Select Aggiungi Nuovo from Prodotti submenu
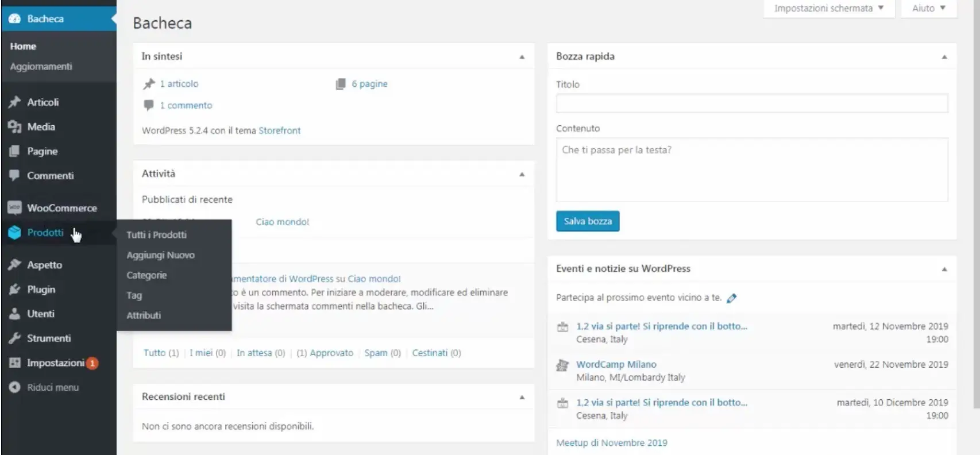980x455 pixels. tap(161, 255)
